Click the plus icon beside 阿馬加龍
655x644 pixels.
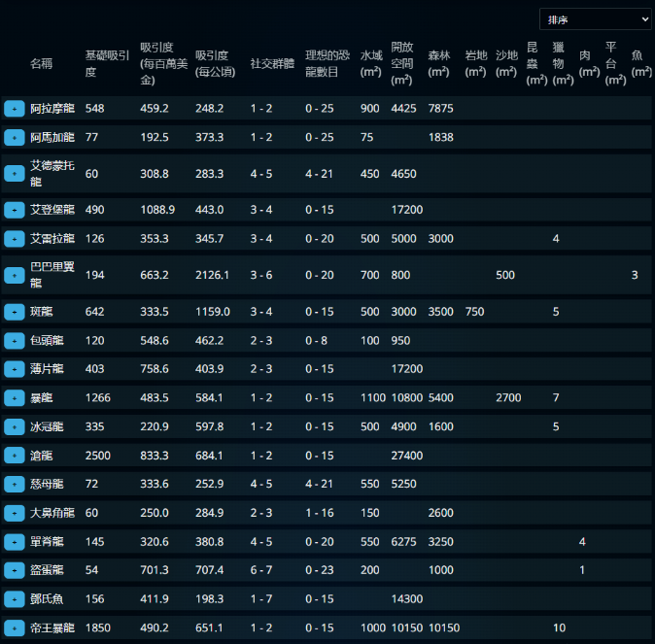14,138
